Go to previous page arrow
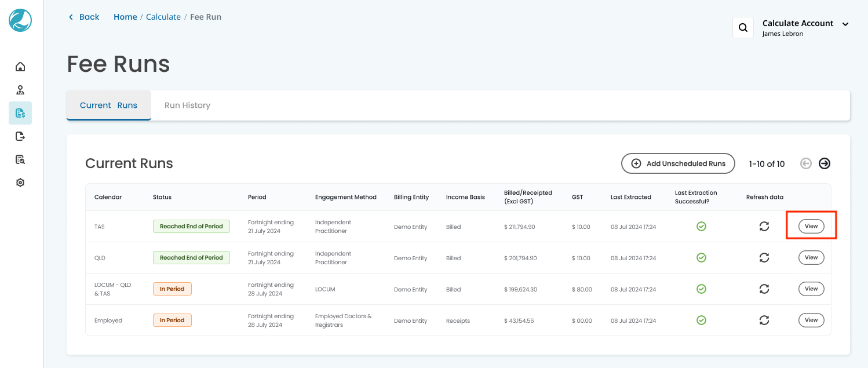The height and width of the screenshot is (368, 868). [806, 163]
